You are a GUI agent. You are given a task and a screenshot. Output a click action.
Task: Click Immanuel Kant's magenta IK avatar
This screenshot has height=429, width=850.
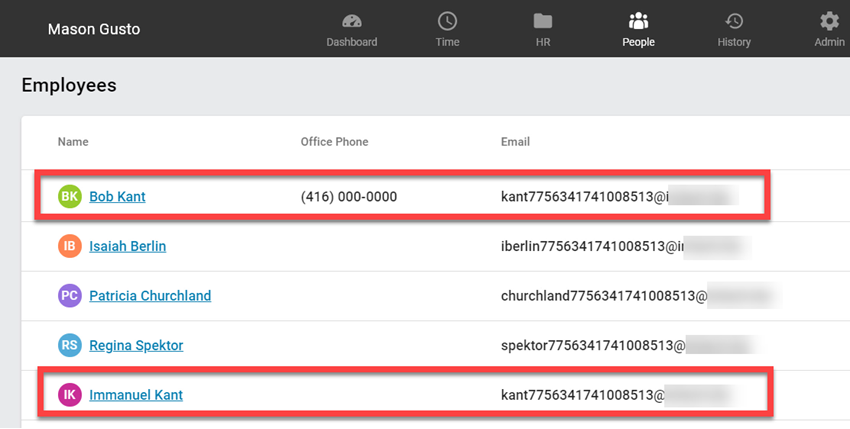point(70,395)
